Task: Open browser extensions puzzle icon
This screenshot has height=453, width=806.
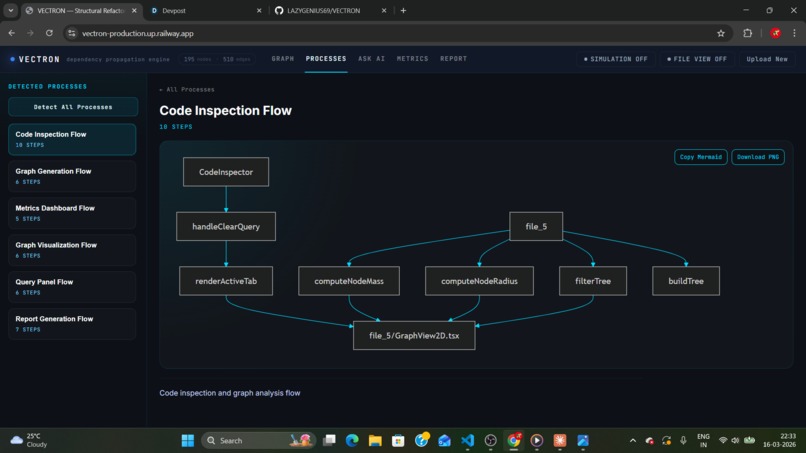Action: [747, 33]
